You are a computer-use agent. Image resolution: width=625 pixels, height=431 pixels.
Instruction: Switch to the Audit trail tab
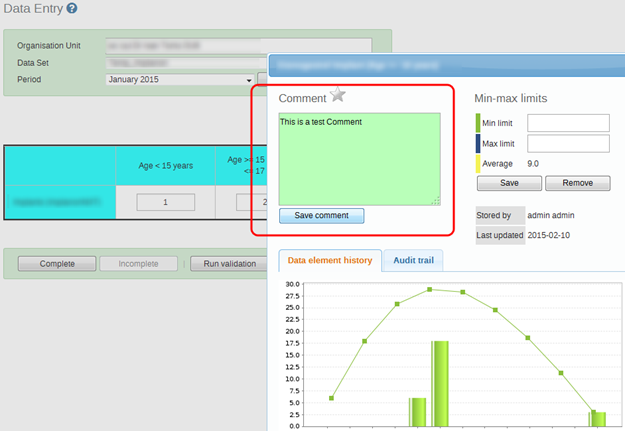point(412,261)
